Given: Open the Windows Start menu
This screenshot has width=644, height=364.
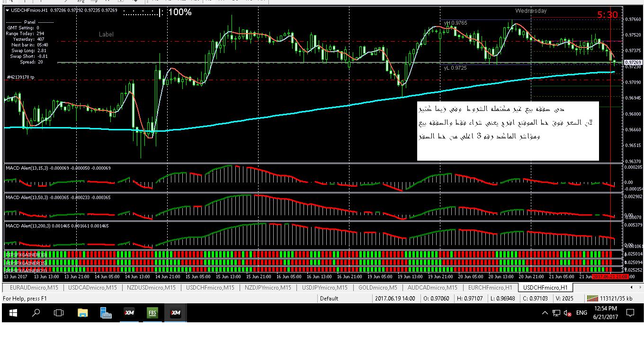Looking at the screenshot, I should [x=13, y=313].
